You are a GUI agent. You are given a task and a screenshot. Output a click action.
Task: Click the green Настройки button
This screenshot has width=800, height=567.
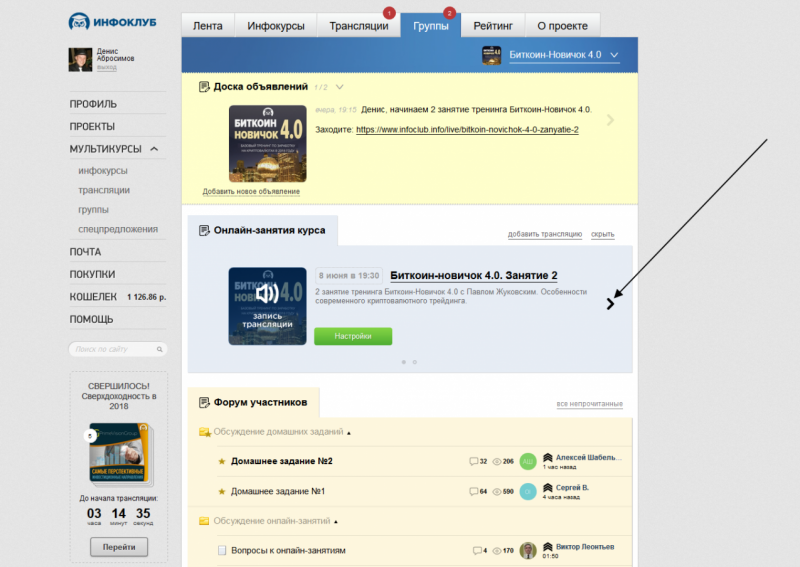[353, 336]
